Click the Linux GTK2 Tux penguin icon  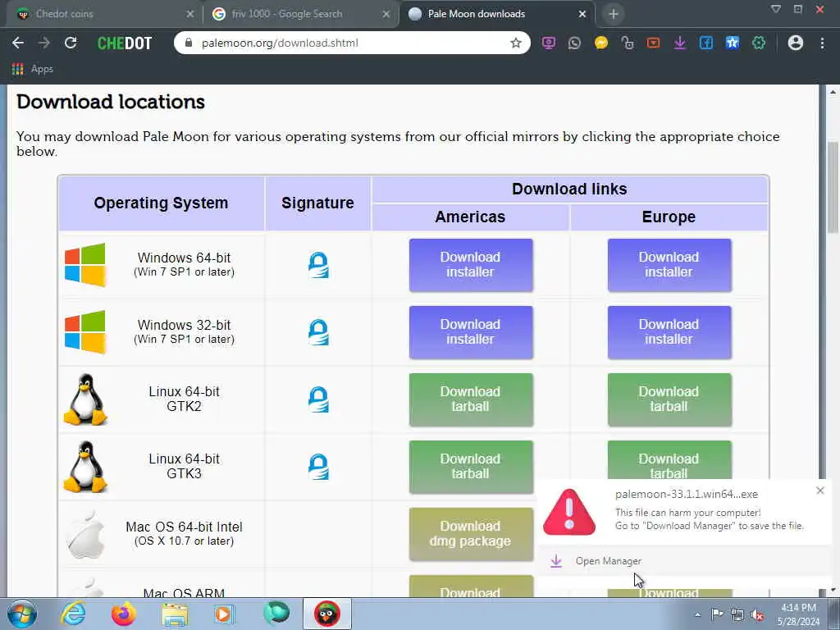[85, 399]
